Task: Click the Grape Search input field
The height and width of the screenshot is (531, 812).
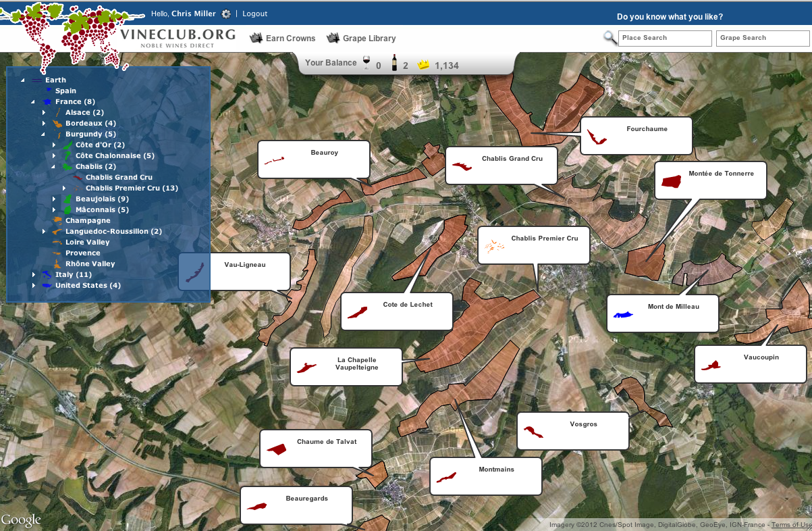Action: tap(763, 39)
